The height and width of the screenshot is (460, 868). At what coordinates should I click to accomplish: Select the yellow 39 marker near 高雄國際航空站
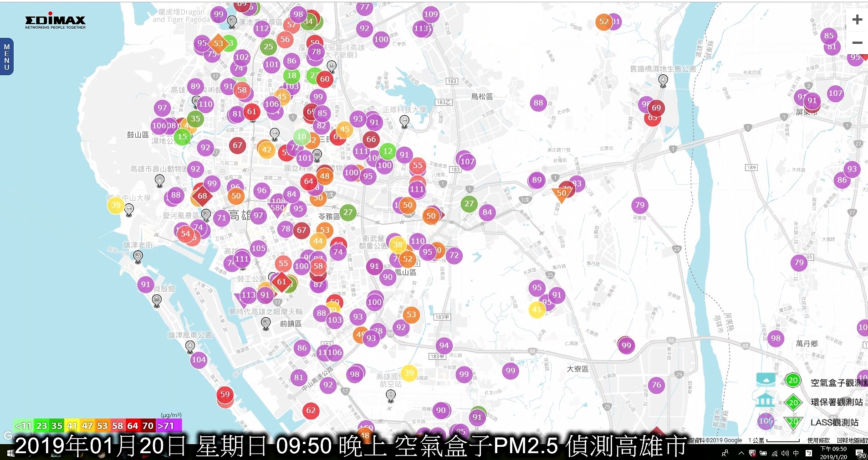click(x=409, y=373)
